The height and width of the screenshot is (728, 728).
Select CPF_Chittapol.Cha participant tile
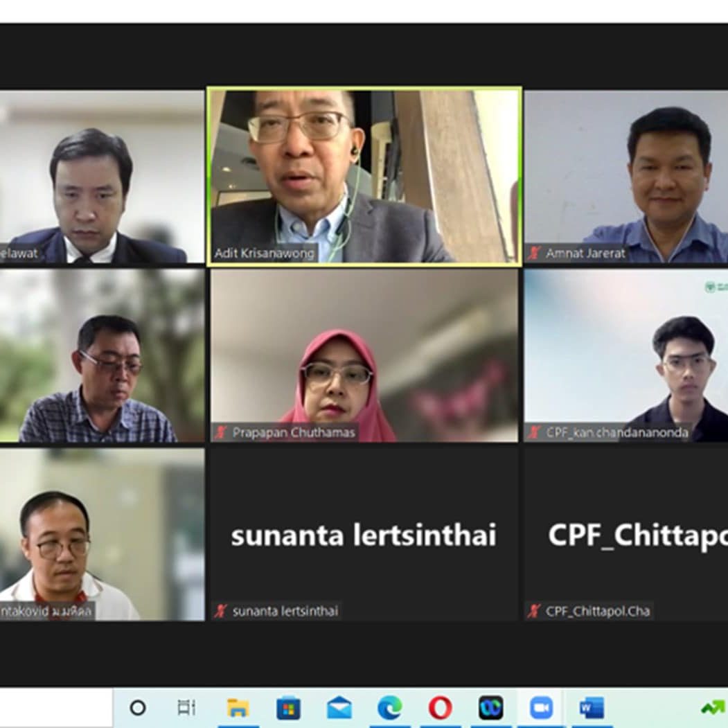pos(626,534)
